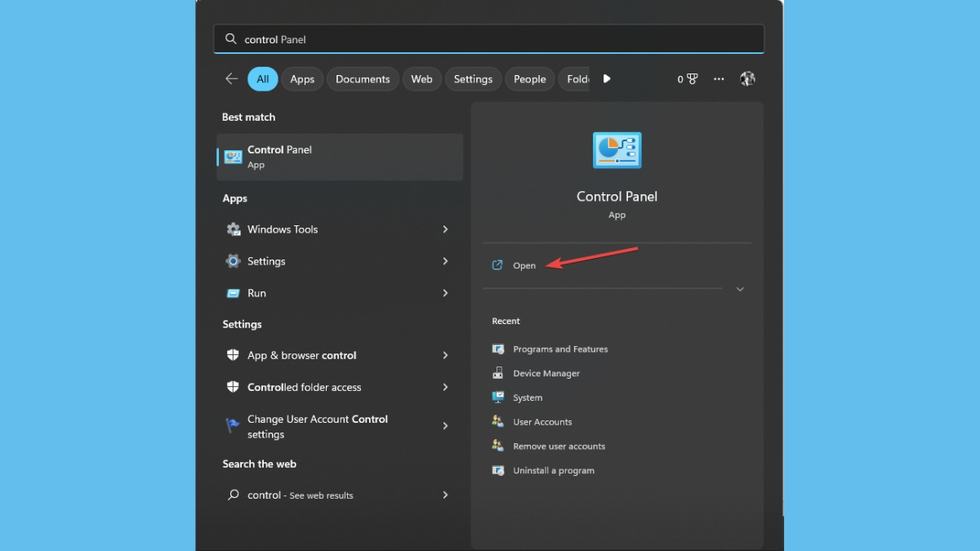The image size is (980, 551).
Task: Select the Control Panel best match result
Action: (x=340, y=157)
